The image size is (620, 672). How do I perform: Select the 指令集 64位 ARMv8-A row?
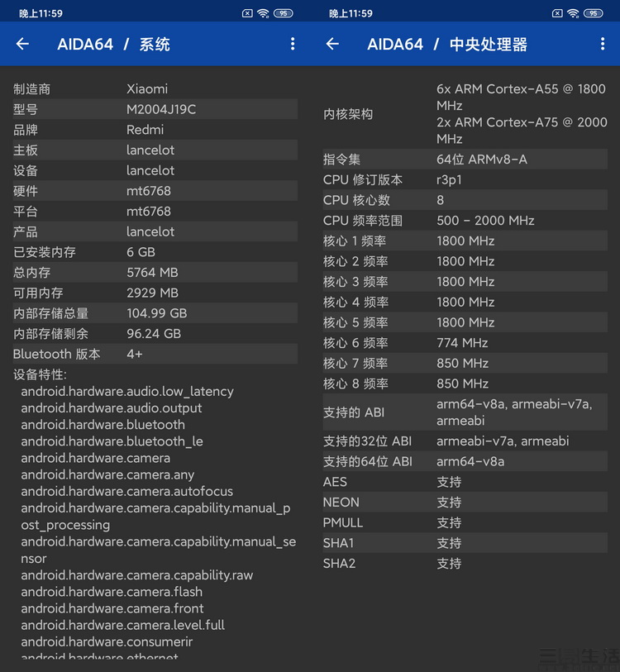465,160
